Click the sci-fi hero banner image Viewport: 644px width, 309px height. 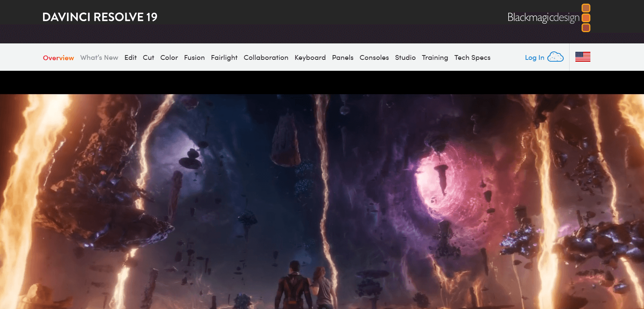tap(322, 201)
